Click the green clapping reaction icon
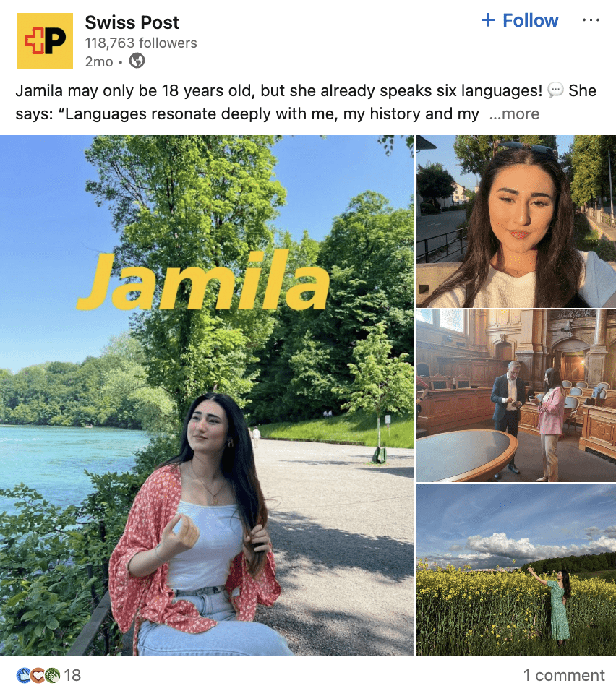The width and height of the screenshot is (616, 691). click(x=52, y=674)
